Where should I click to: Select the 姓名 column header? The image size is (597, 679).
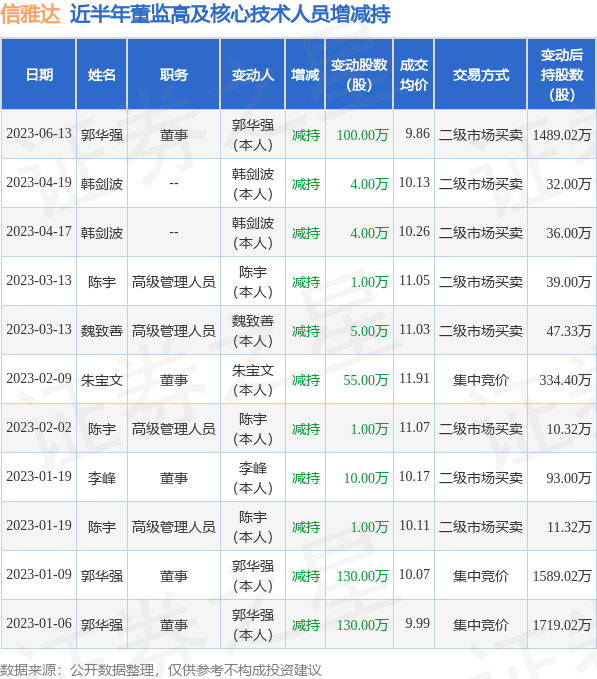coord(102,74)
